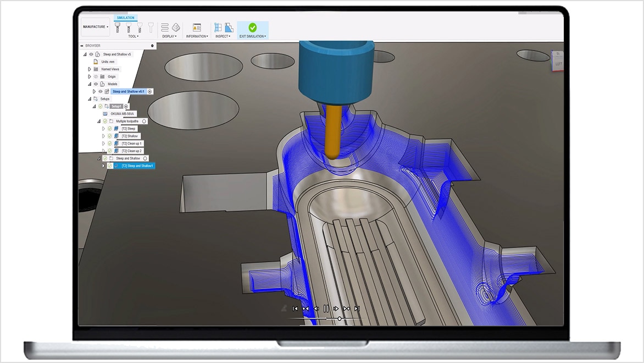Click the simulation speed slider handle
644x363 pixels.
pyautogui.click(x=340, y=318)
